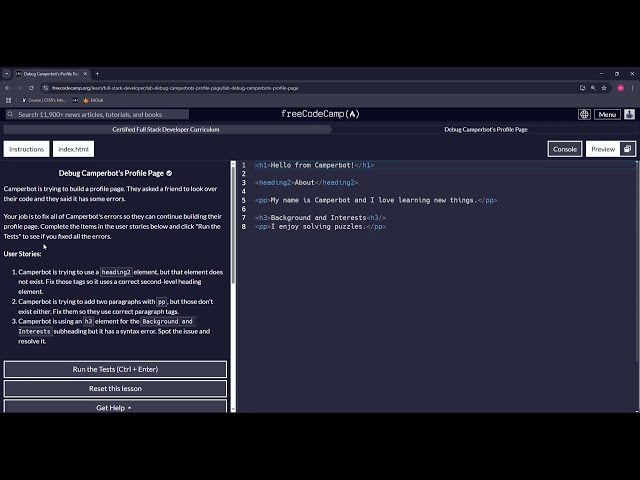Click the search magnifier icon
The width and height of the screenshot is (640, 480).
click(x=10, y=114)
